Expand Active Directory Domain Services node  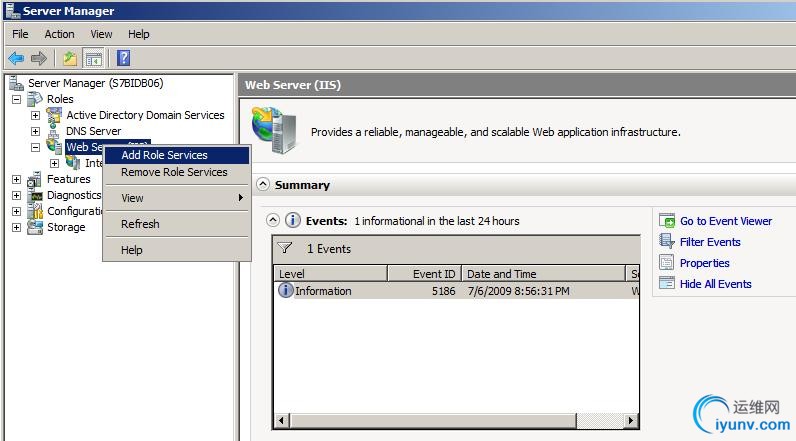click(x=35, y=115)
